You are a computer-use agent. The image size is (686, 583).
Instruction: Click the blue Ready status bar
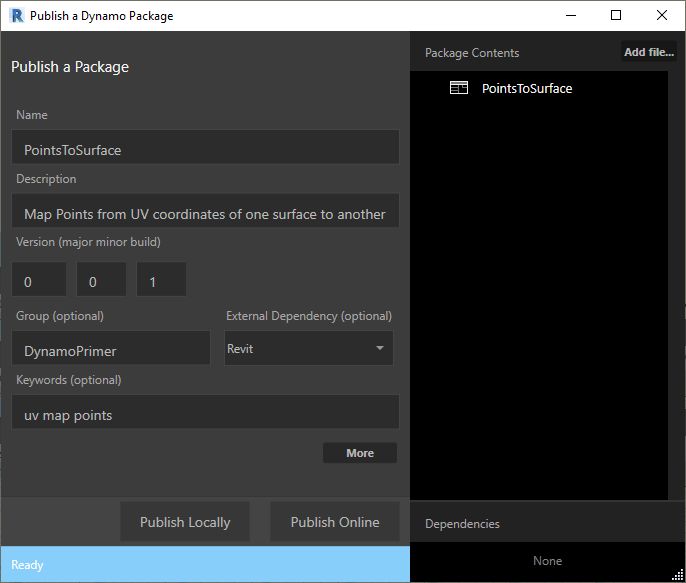tap(205, 564)
